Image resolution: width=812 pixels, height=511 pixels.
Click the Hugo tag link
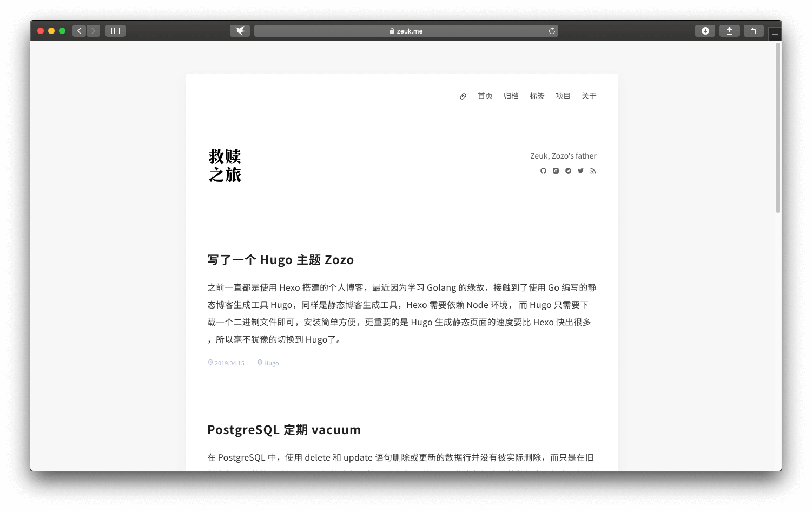click(x=271, y=363)
